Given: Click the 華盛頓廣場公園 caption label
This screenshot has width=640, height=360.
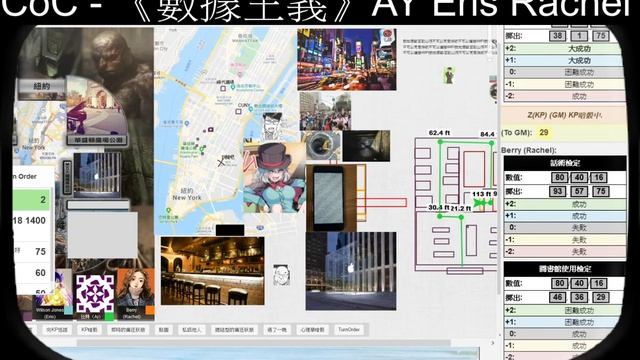Looking at the screenshot, I should [97, 140].
